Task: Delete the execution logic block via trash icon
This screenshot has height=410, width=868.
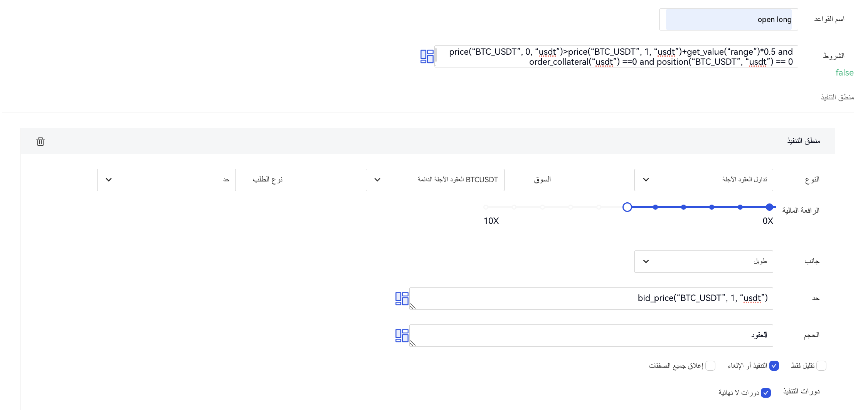Action: pos(40,141)
